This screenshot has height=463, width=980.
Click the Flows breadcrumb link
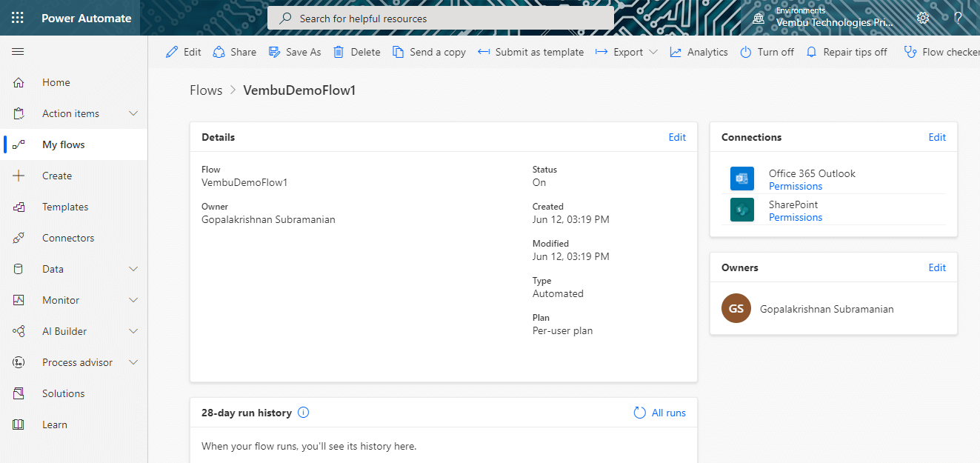pos(206,90)
